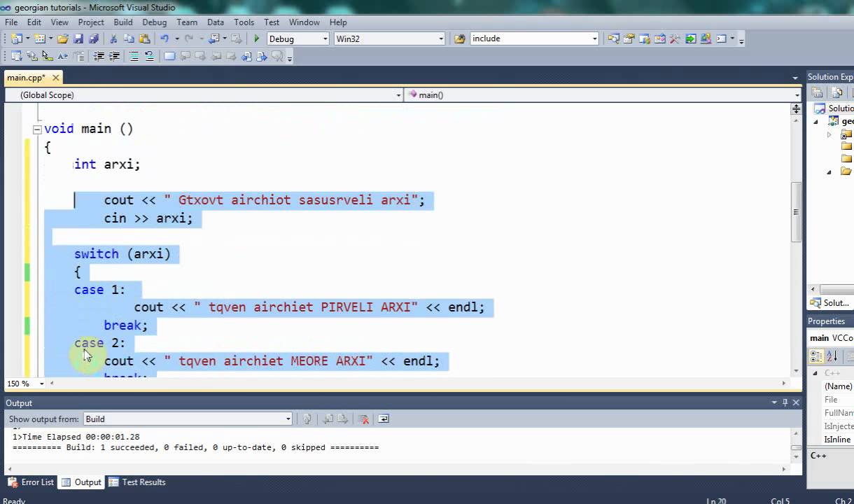This screenshot has height=504, width=854.
Task: Open the Help menu
Action: (338, 22)
